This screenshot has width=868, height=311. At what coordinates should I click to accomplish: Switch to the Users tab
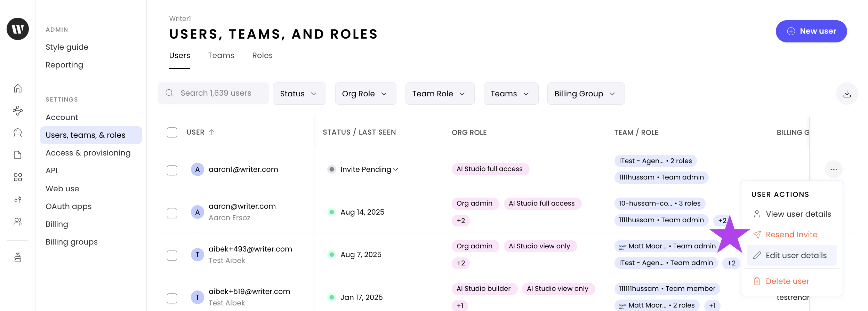[179, 55]
